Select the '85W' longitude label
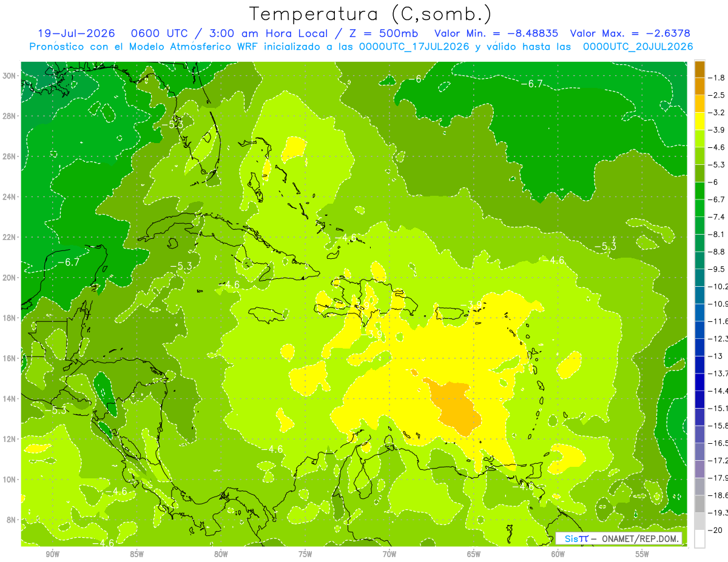Image resolution: width=728 pixels, height=562 pixels. click(x=137, y=554)
